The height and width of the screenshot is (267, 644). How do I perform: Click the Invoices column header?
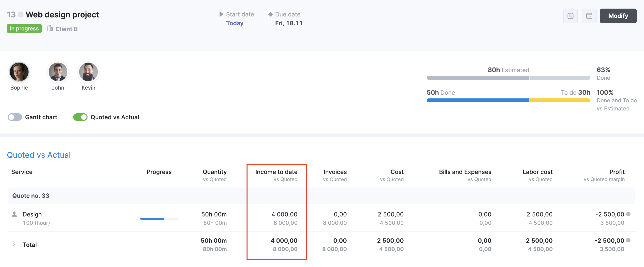(335, 172)
